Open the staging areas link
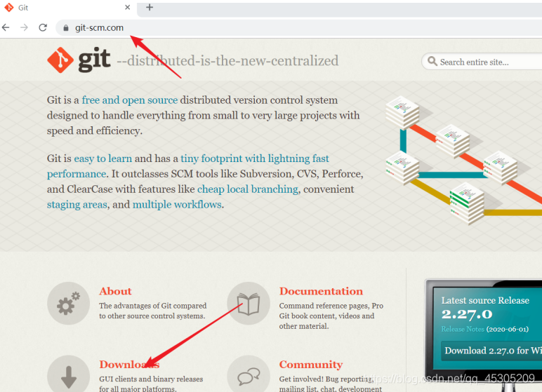This screenshot has height=392, width=542. point(77,205)
